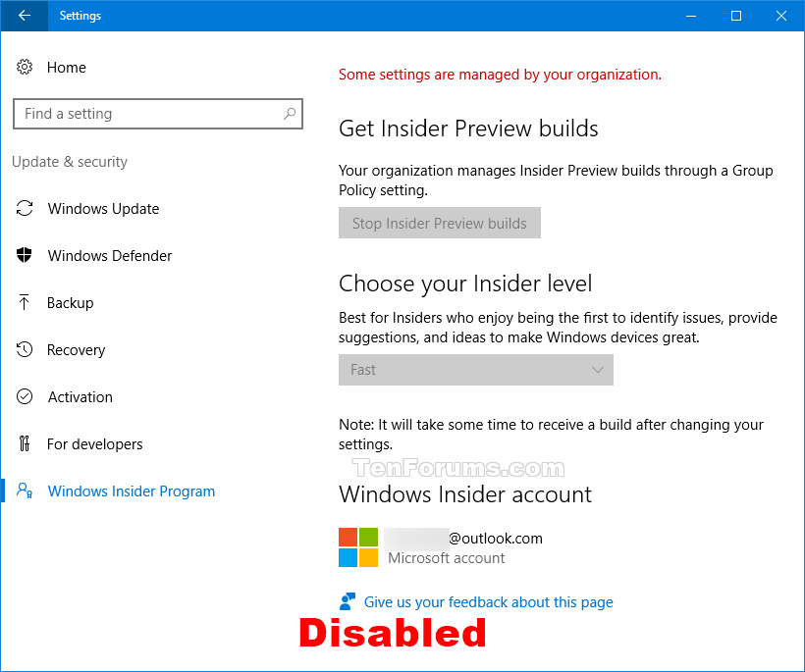Go to the Backup settings
The height and width of the screenshot is (672, 805).
(71, 303)
